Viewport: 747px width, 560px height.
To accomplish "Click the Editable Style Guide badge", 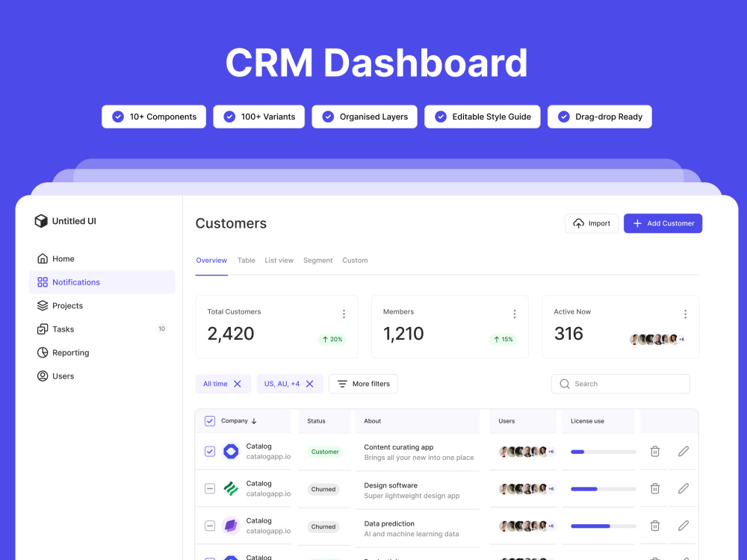I will click(482, 116).
